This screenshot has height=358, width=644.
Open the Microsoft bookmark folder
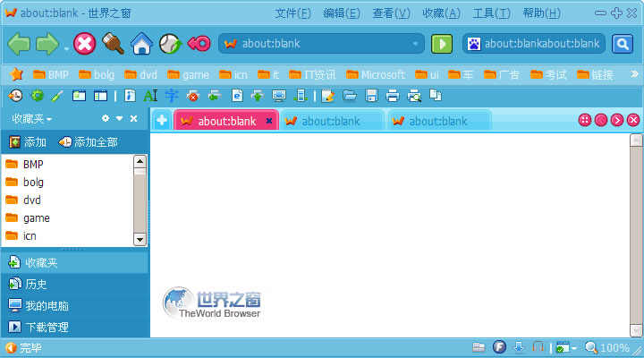(x=376, y=74)
